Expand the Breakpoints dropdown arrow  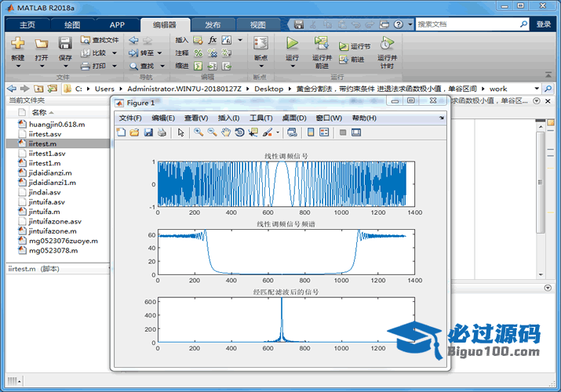pos(261,66)
